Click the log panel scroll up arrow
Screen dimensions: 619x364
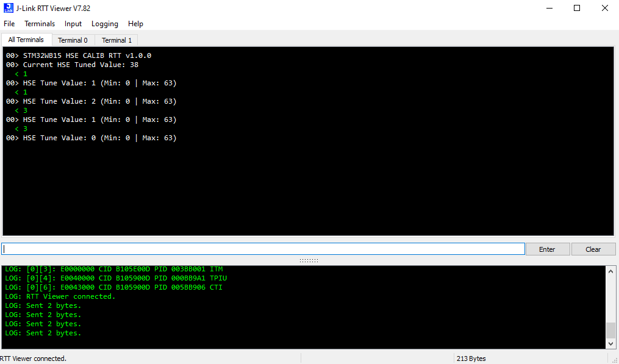(x=610, y=271)
